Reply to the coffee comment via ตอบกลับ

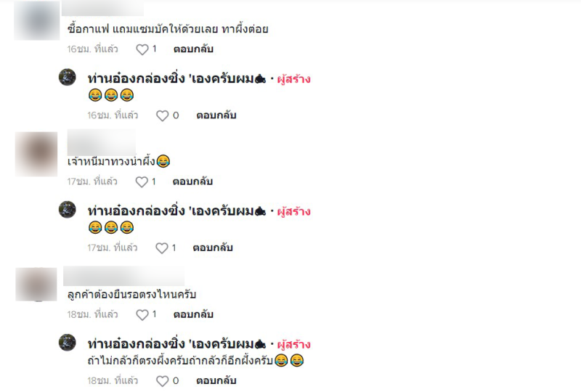pyautogui.click(x=193, y=49)
